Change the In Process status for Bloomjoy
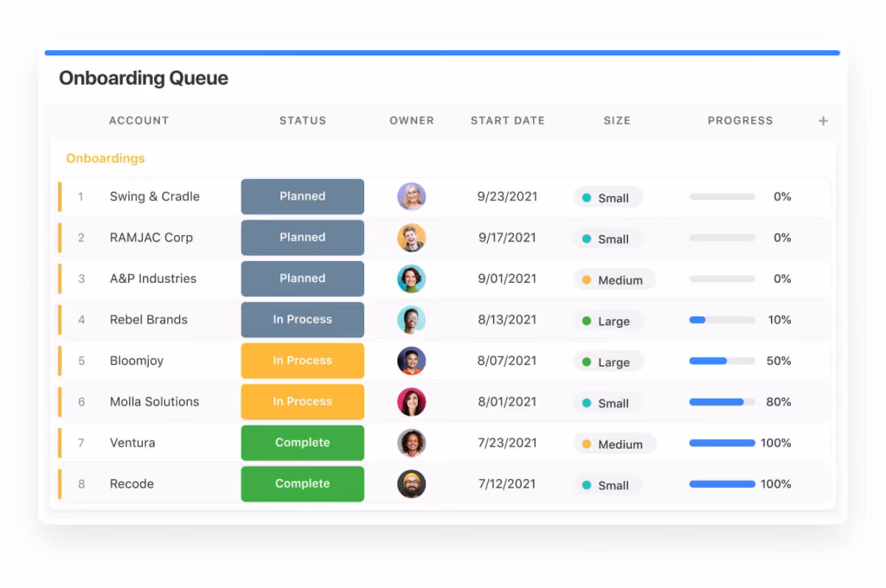 tap(302, 361)
